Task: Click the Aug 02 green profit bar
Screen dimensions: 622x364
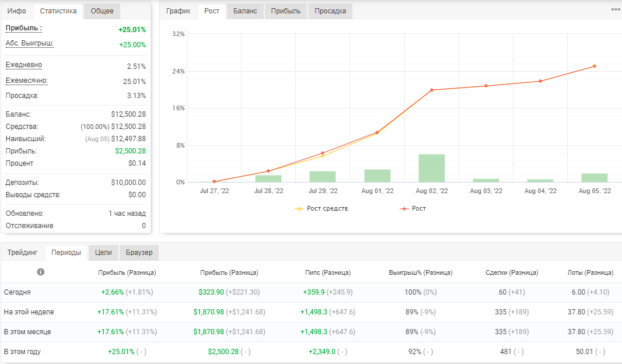Action: pyautogui.click(x=432, y=168)
